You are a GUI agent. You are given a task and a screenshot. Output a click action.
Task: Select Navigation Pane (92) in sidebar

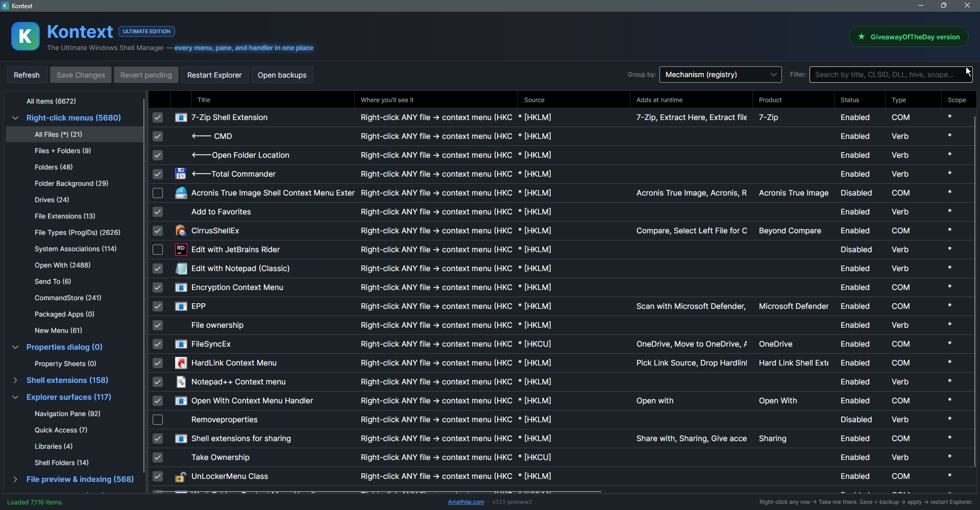pyautogui.click(x=67, y=414)
